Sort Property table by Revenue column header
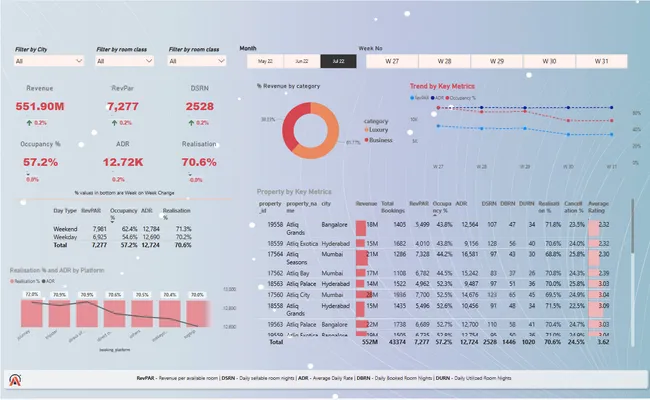Image resolution: width=650 pixels, height=400 pixels. click(366, 204)
